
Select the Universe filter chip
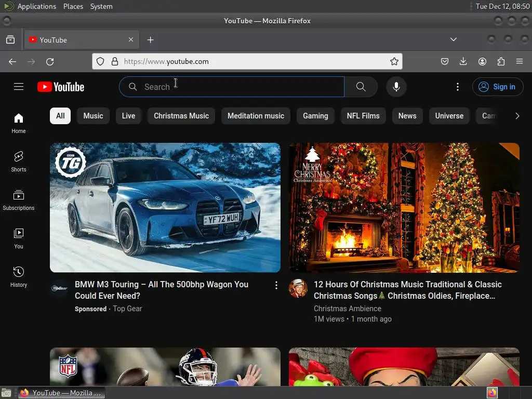pyautogui.click(x=449, y=116)
